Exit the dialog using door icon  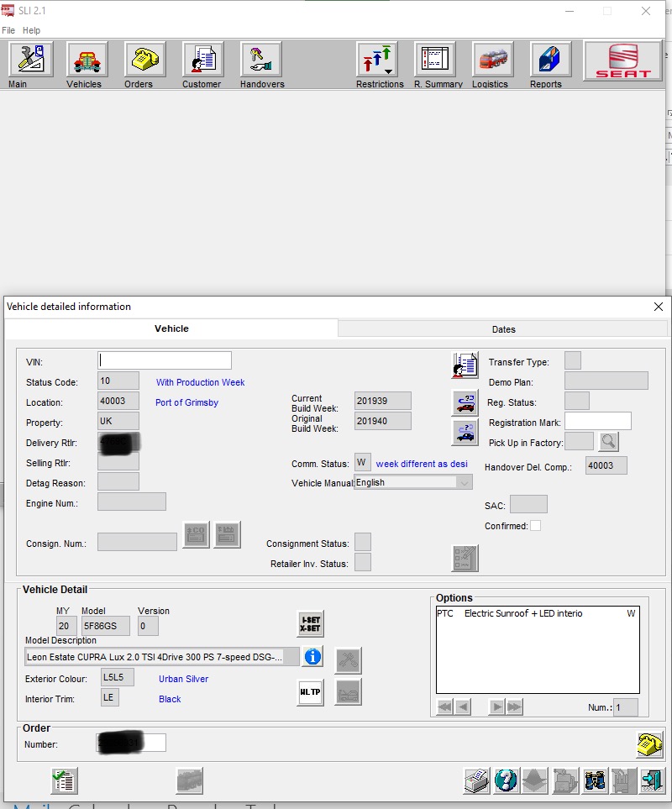coord(651,780)
